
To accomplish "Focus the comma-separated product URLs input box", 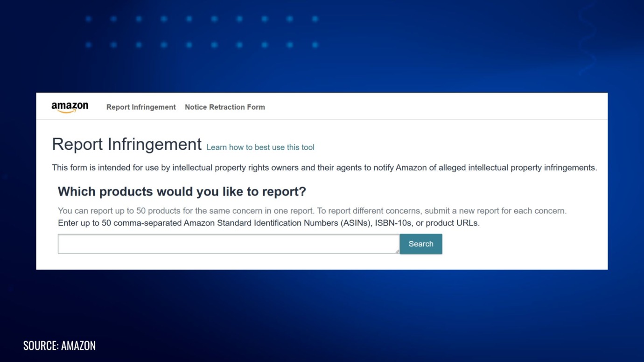I will point(228,244).
